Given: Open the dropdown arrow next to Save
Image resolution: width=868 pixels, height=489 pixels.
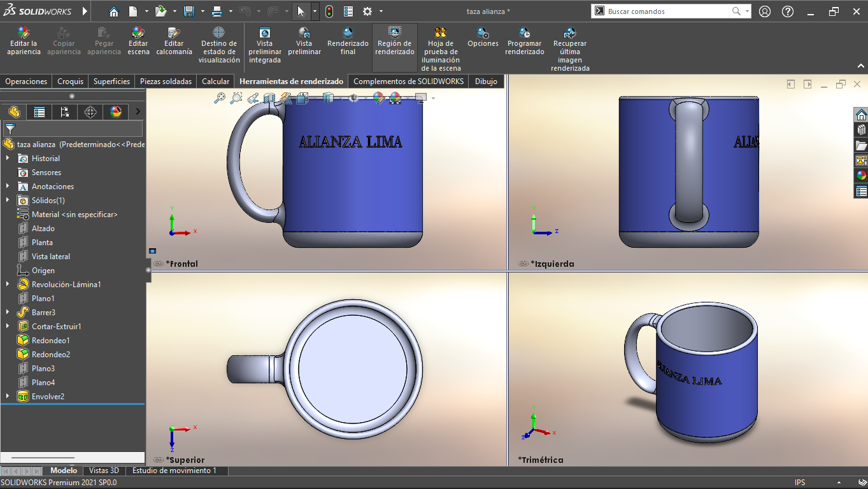Looking at the screenshot, I should tap(202, 11).
